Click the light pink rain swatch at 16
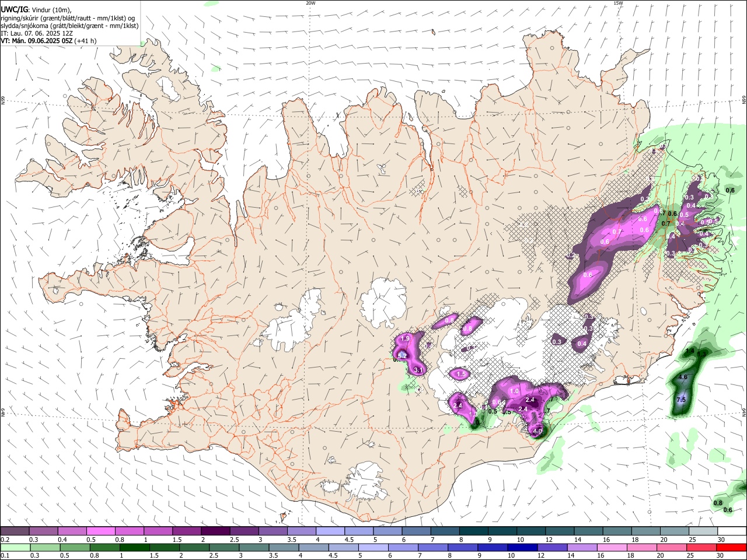 click(612, 547)
